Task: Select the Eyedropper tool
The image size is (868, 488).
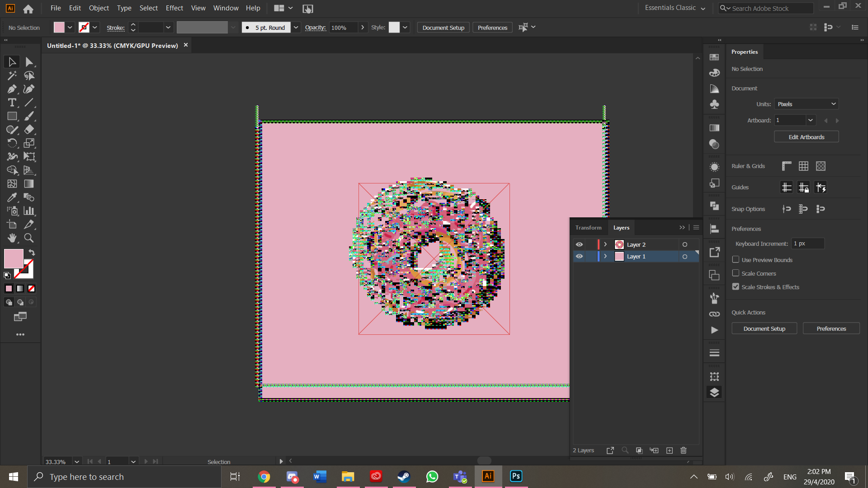Action: [12, 197]
